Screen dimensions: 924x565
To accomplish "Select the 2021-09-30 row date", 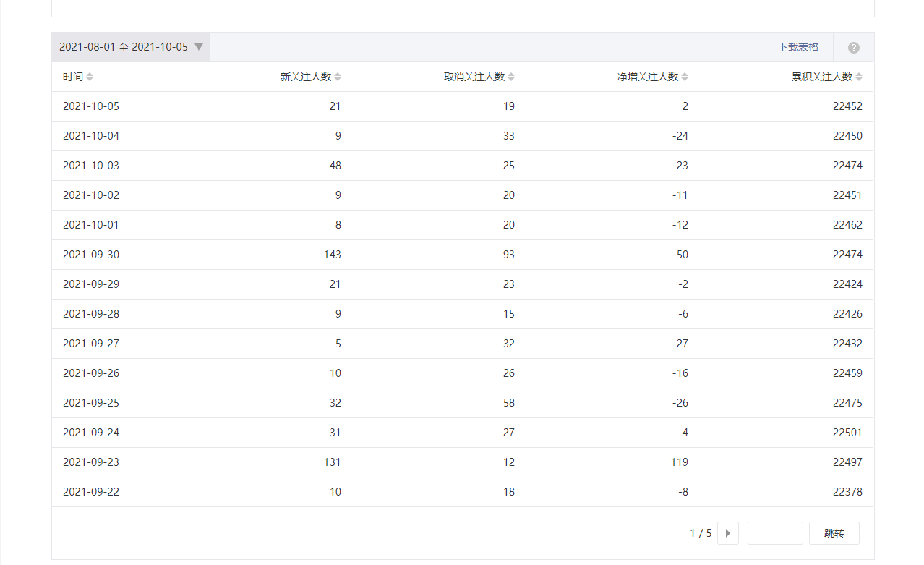I will pos(91,255).
